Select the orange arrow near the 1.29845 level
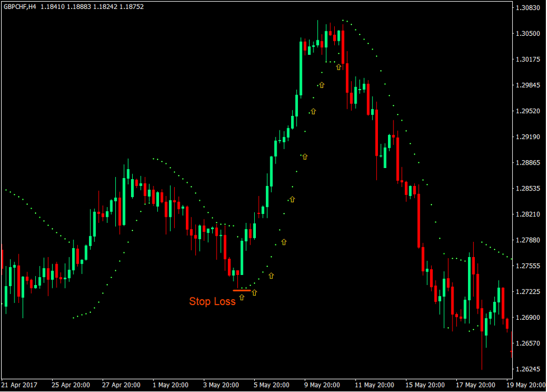Screen dimensions: 547x392 [x=321, y=85]
